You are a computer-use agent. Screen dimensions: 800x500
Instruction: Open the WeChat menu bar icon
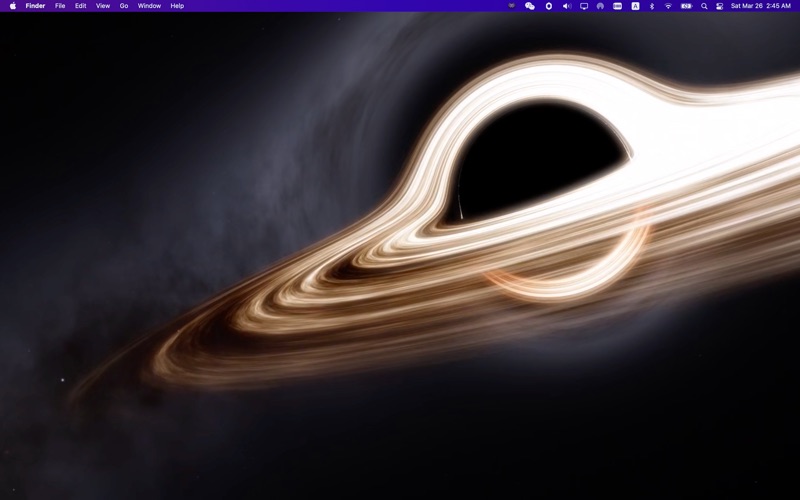(530, 6)
